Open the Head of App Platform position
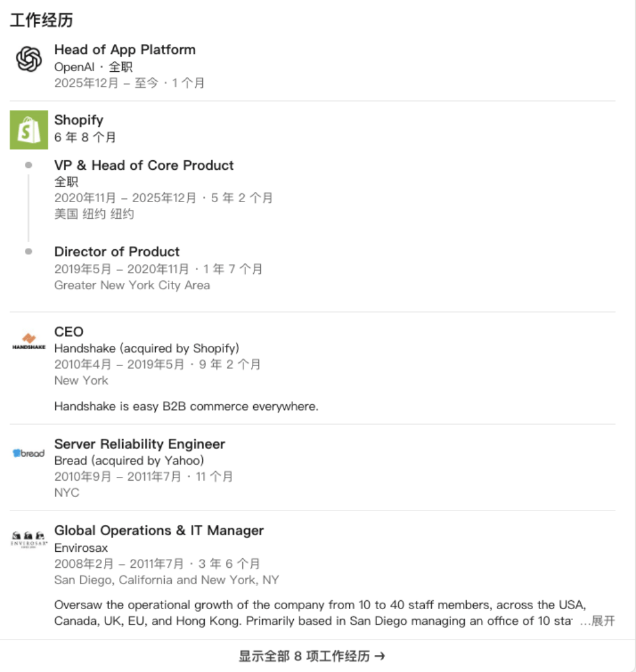Image resolution: width=636 pixels, height=672 pixels. click(125, 50)
